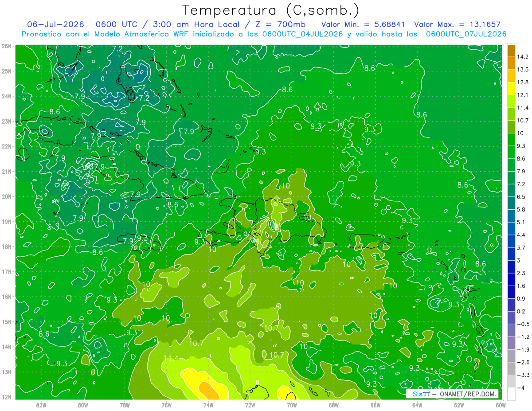Click the dark blue swatch between 2.3 and 1.6
The height and width of the screenshot is (411, 532).
pyautogui.click(x=511, y=279)
